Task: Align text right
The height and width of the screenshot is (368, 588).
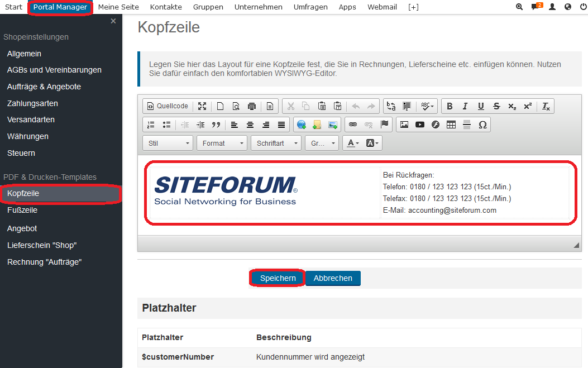Action: [266, 125]
